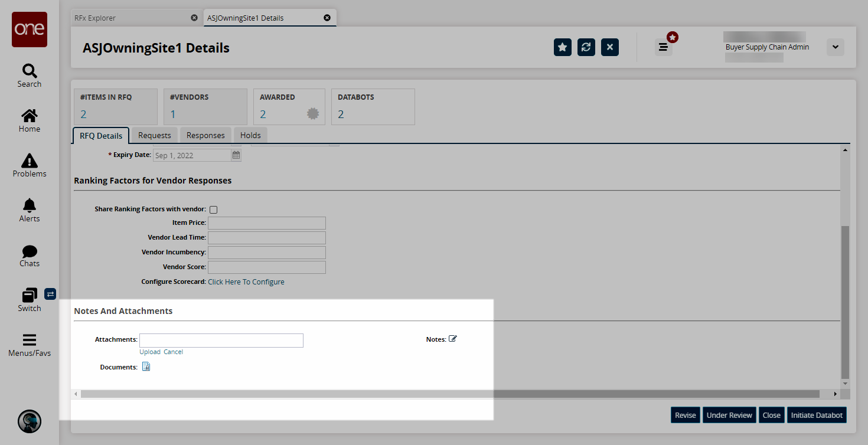868x445 pixels.
Task: Click the assistant avatar icon at sidebar bottom
Action: click(x=30, y=421)
